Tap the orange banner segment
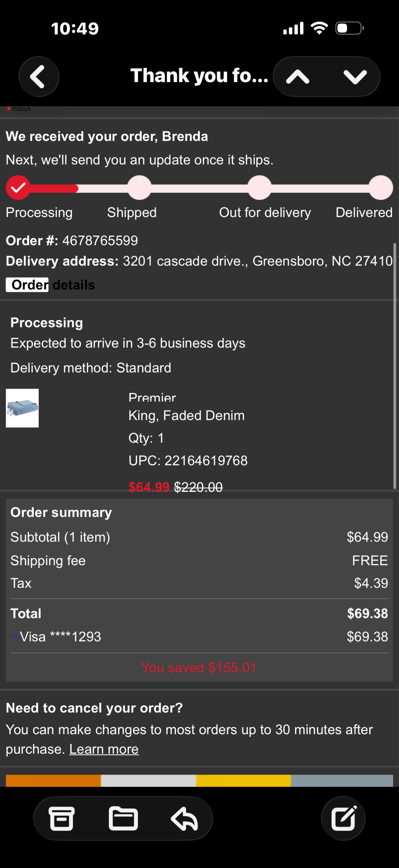 coord(53,781)
